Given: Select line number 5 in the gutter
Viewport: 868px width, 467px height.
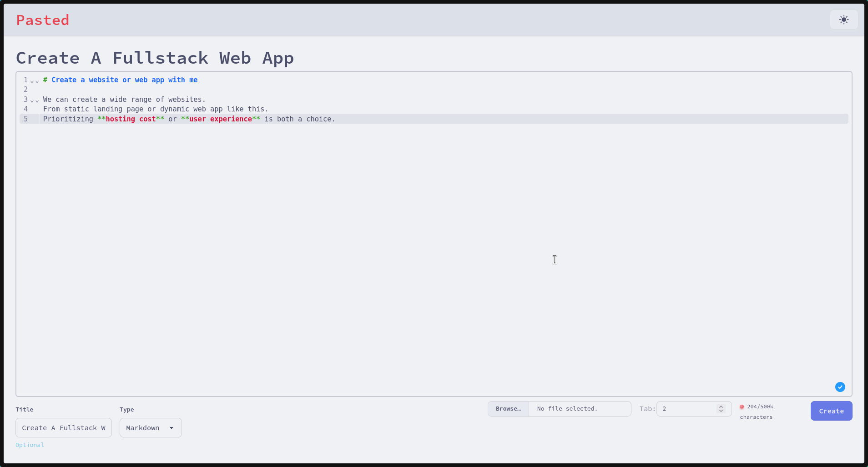Looking at the screenshot, I should [26, 119].
